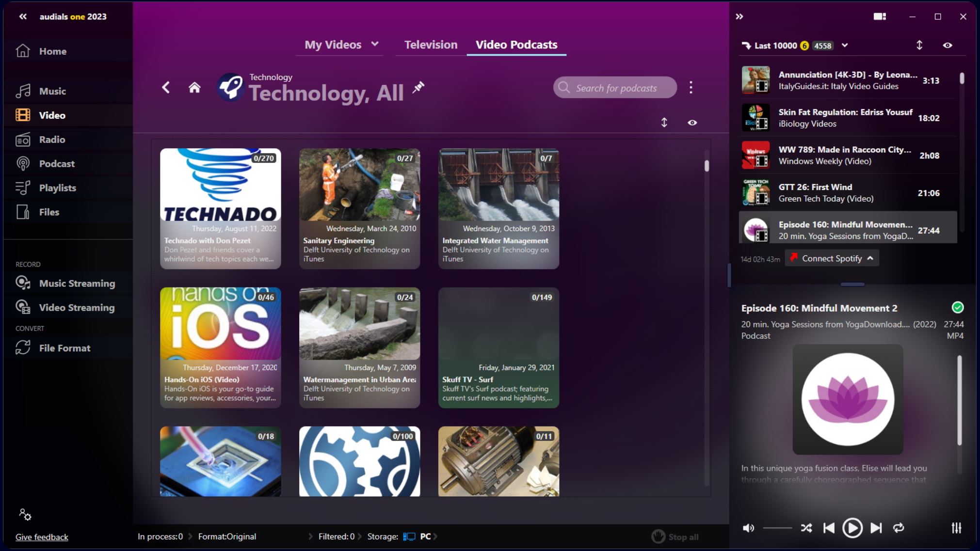Adjust the volume slider
Image resolution: width=980 pixels, height=551 pixels.
pyautogui.click(x=777, y=528)
